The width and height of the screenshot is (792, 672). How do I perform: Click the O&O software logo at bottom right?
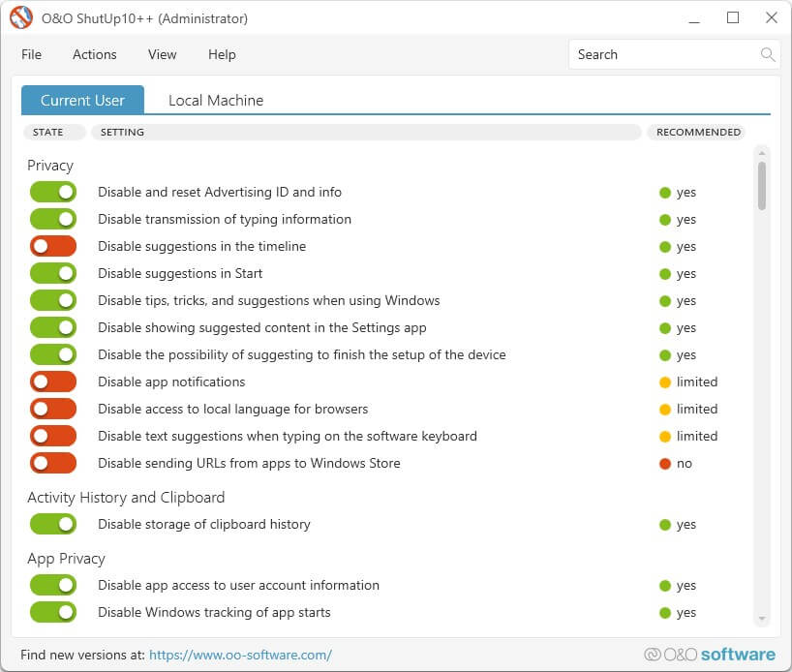tap(710, 655)
